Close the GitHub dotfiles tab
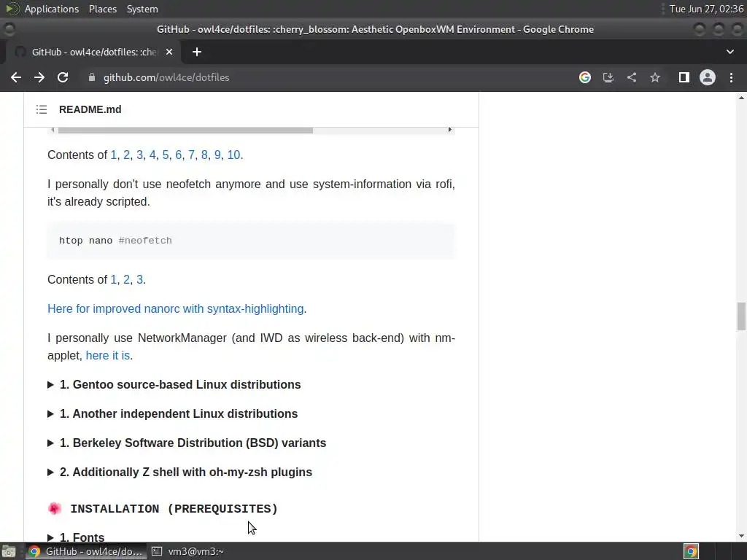Image resolution: width=747 pixels, height=560 pixels. point(169,52)
